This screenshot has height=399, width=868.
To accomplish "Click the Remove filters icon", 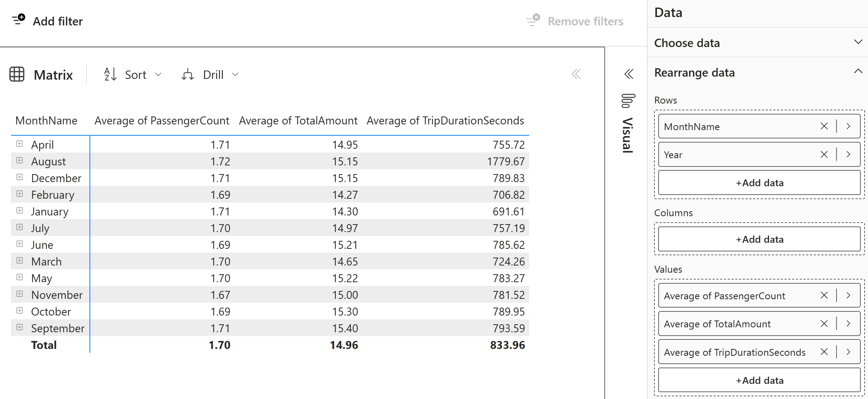I will [533, 20].
